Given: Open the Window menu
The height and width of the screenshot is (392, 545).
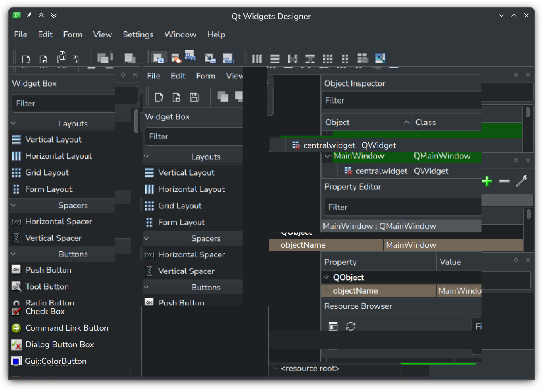Looking at the screenshot, I should point(180,34).
